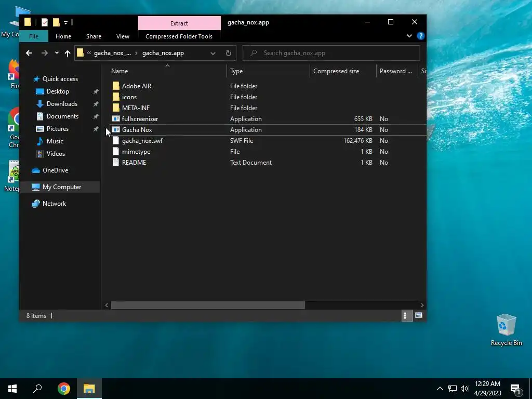Open Customize Quick Access Toolbar dropdown

(66, 23)
